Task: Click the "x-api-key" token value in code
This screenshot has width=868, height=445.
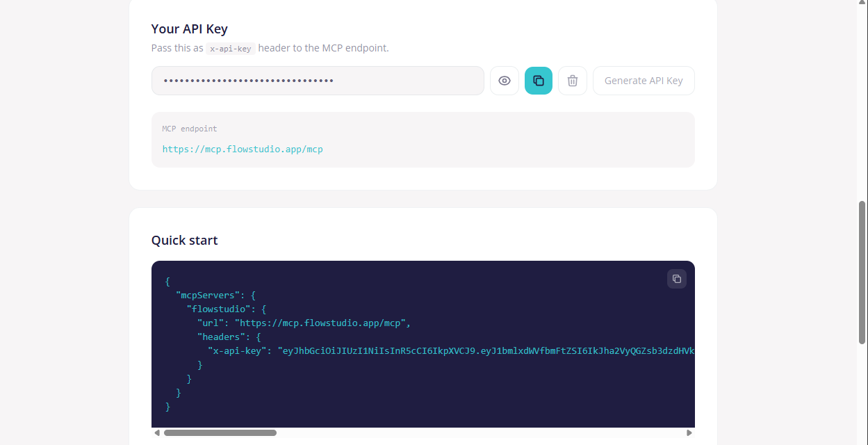Action: tap(486, 351)
